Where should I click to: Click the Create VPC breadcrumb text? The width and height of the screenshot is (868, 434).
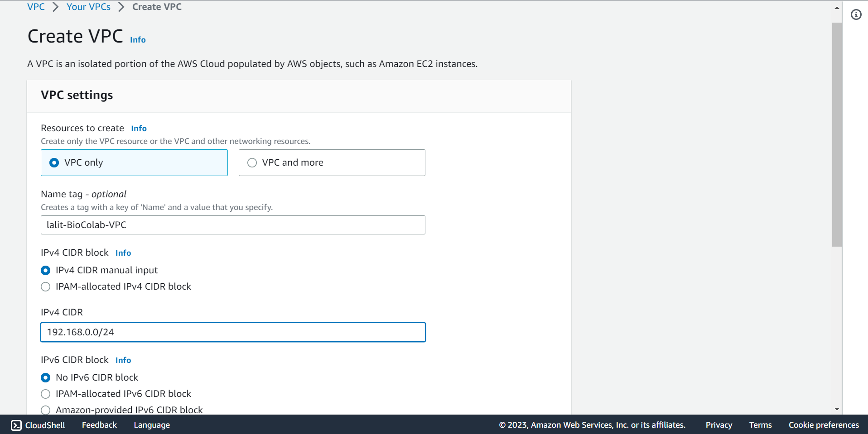(157, 7)
